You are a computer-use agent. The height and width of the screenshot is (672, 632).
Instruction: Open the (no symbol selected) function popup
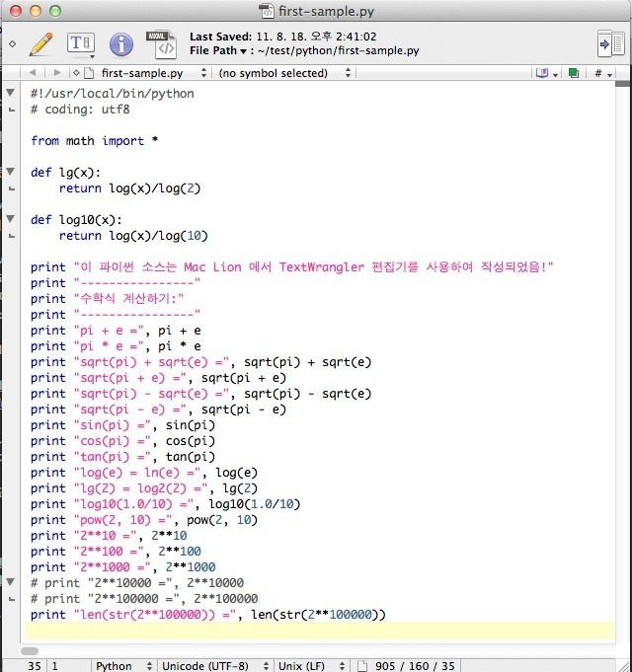coord(284,73)
